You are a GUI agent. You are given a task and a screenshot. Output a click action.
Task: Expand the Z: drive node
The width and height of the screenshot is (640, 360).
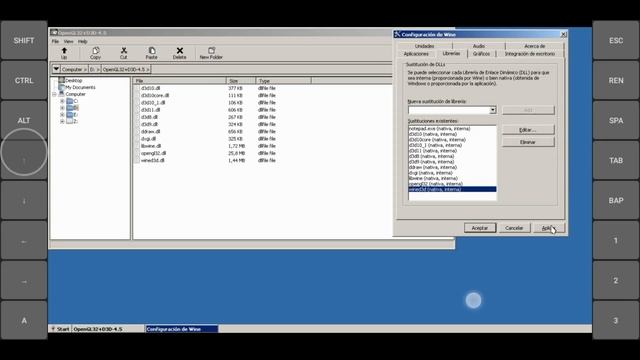(x=62, y=121)
